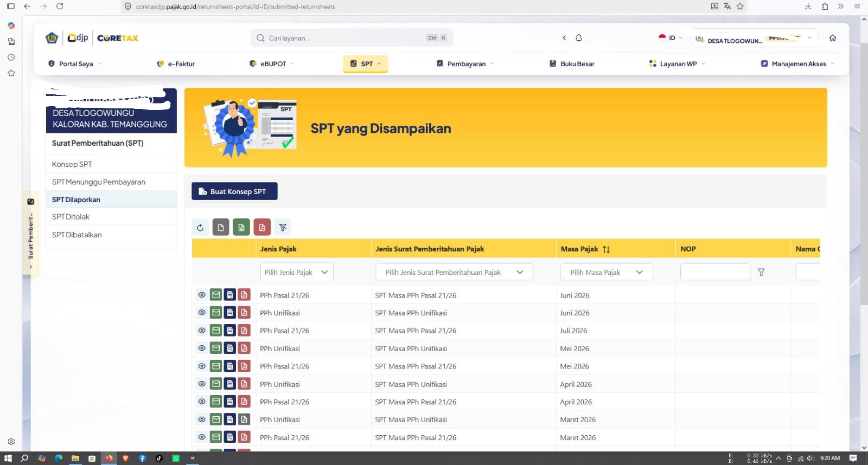Screen dimensions: 868x465
Task: Export table to PDF via red toolbar icon
Action: pyautogui.click(x=262, y=227)
